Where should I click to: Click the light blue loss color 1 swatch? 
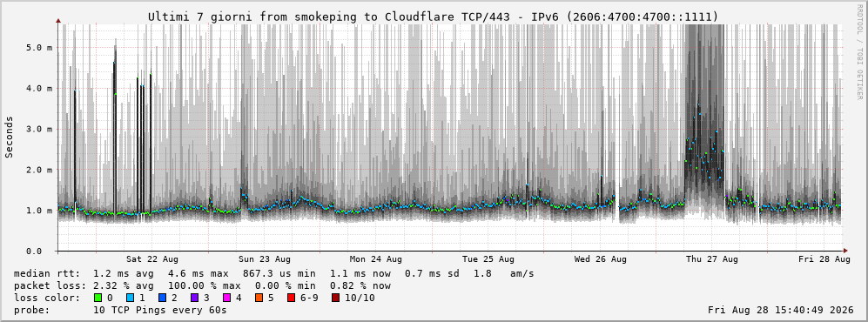pyautogui.click(x=129, y=299)
